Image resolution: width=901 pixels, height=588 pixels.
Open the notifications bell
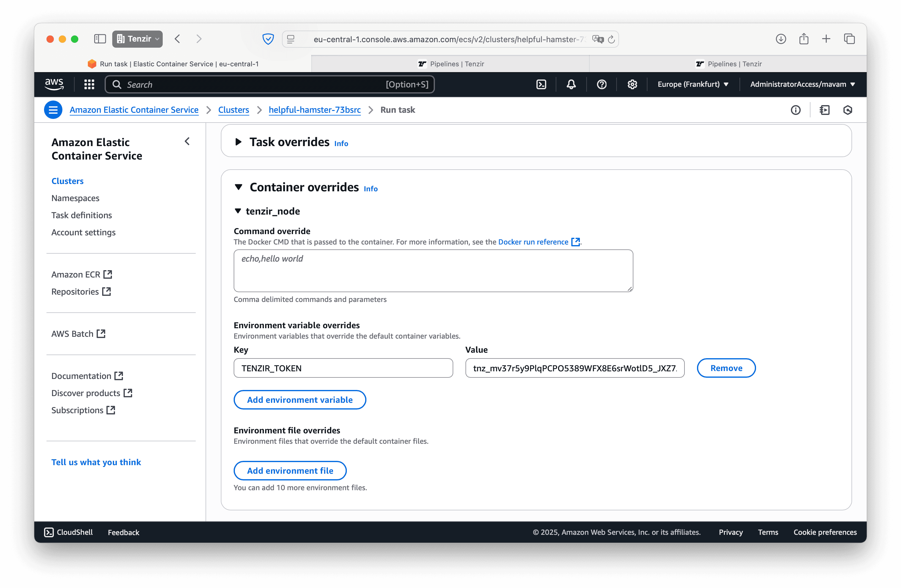point(571,84)
